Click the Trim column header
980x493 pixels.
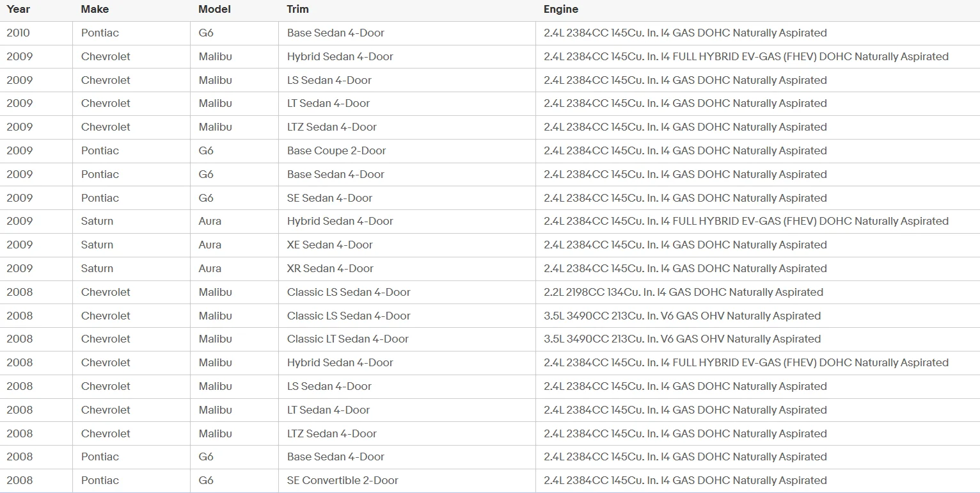coord(298,10)
